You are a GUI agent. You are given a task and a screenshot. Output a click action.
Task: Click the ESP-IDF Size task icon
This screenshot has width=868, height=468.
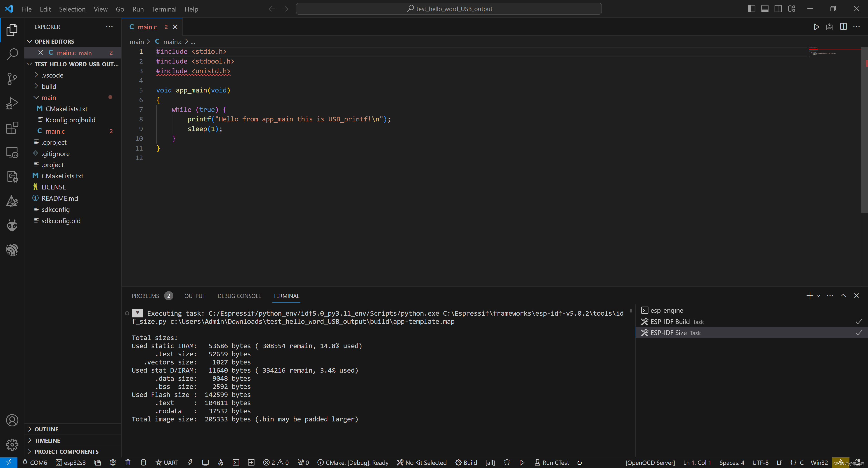point(644,333)
